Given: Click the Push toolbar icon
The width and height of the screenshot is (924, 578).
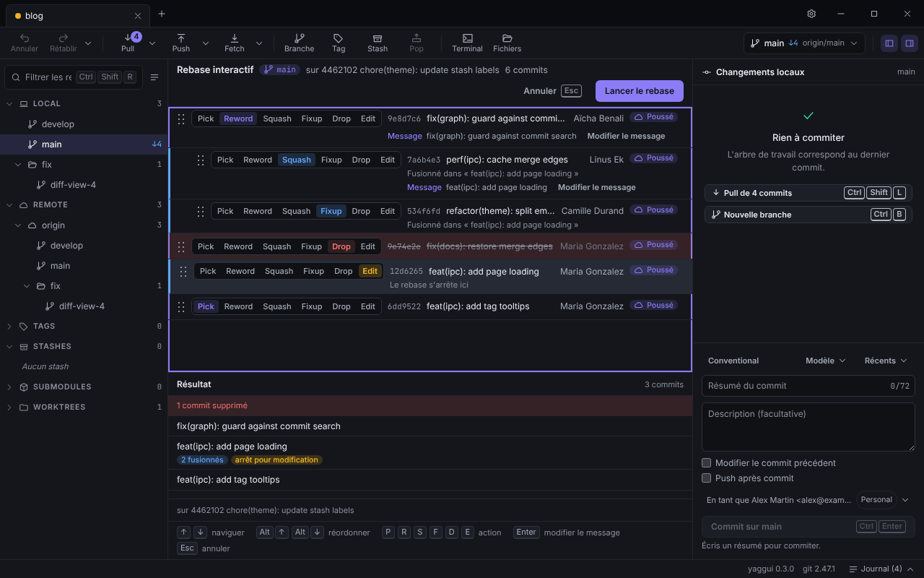Looking at the screenshot, I should (181, 43).
